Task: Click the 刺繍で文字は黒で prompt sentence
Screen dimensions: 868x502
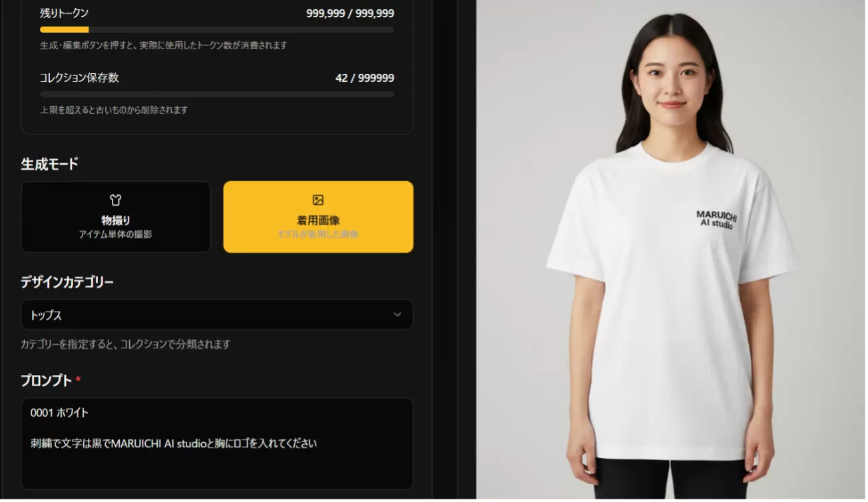Action: [x=174, y=443]
